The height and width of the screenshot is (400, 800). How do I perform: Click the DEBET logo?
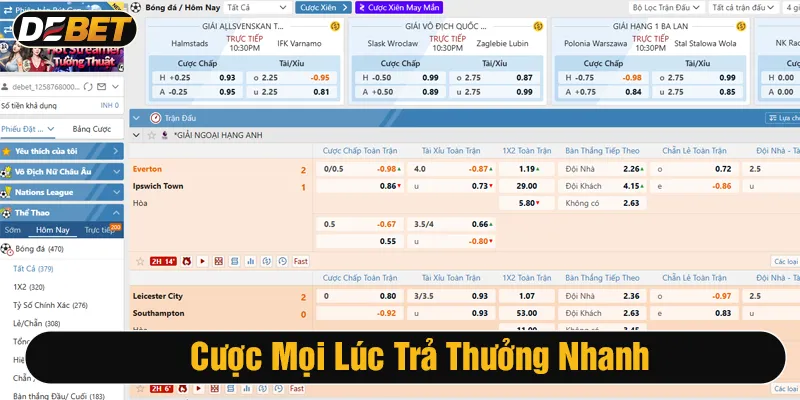pyautogui.click(x=75, y=29)
